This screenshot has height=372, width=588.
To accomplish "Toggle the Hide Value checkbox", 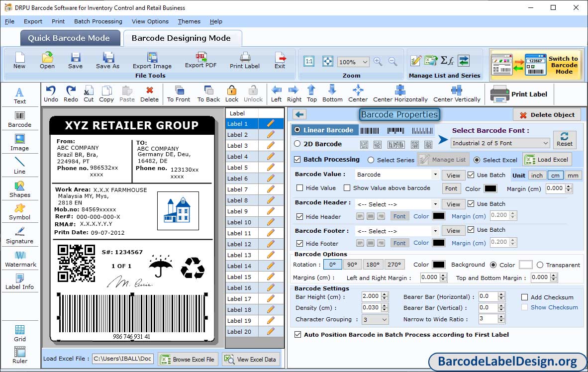I will [x=299, y=188].
